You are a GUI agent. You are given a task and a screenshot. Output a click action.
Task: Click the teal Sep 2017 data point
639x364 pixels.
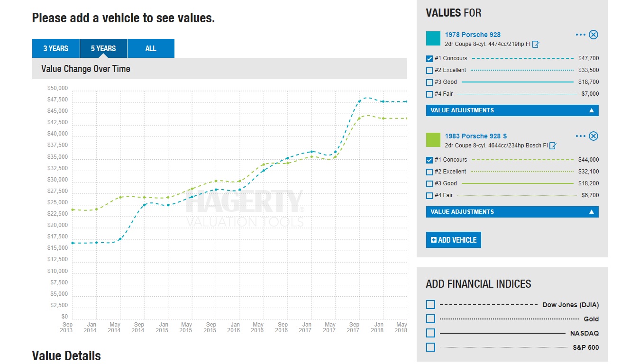click(359, 101)
